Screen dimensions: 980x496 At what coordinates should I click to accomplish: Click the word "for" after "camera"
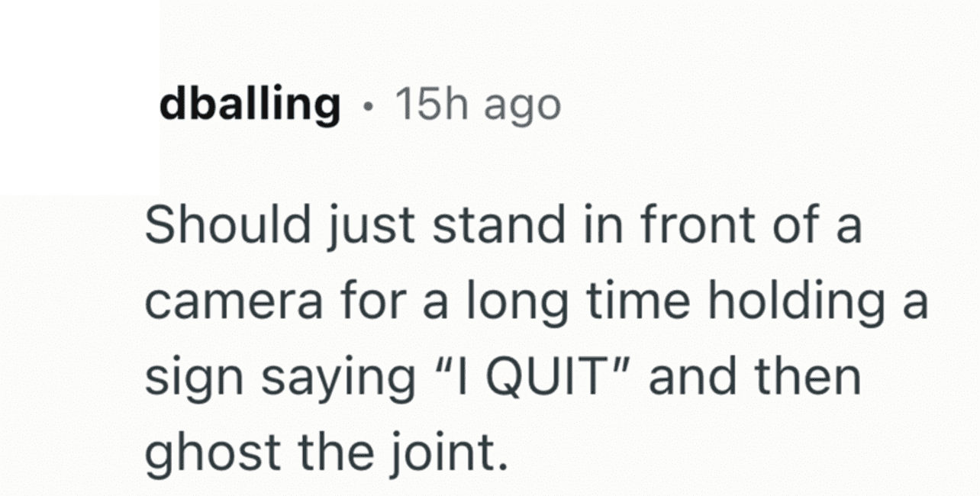pos(380,303)
